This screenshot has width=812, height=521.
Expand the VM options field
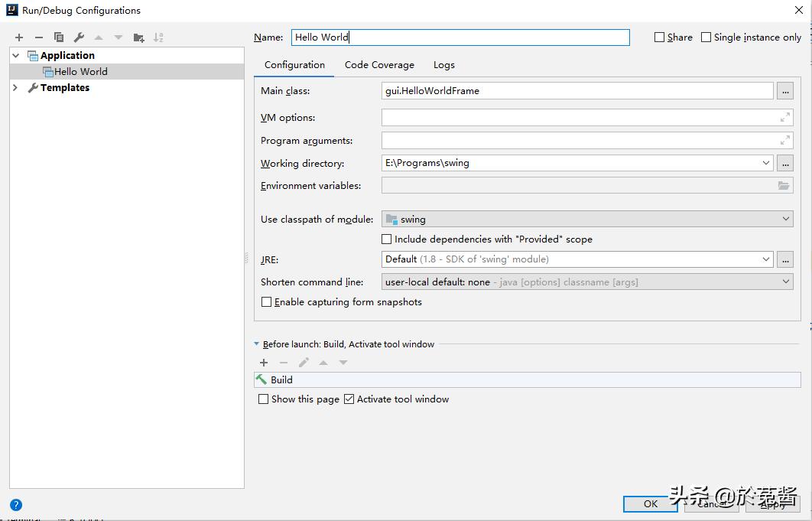click(x=784, y=118)
